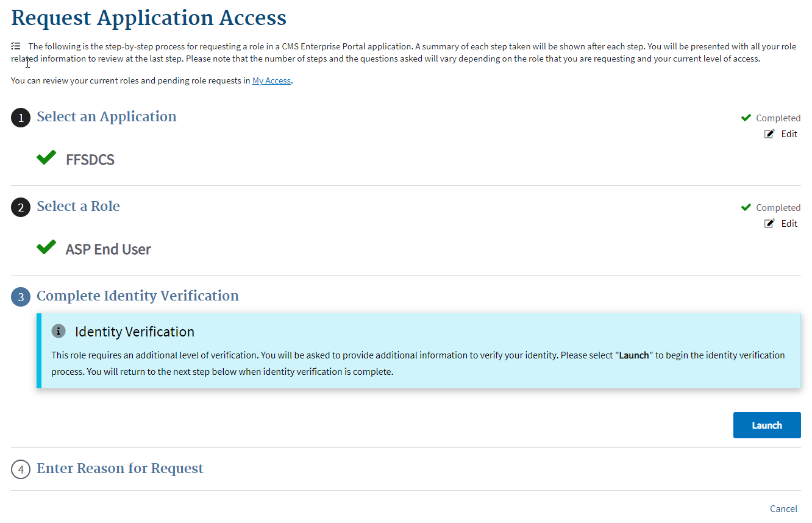Screen dimensions: 812x523
Task: Expand the Enter Reason for Request step
Action: 120,468
